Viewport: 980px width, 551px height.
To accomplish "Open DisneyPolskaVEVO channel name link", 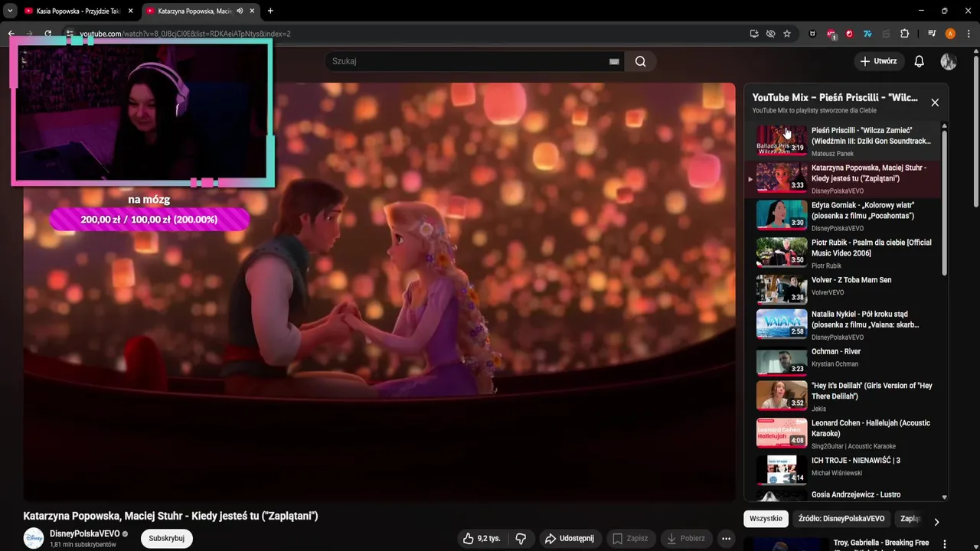I will tap(84, 533).
